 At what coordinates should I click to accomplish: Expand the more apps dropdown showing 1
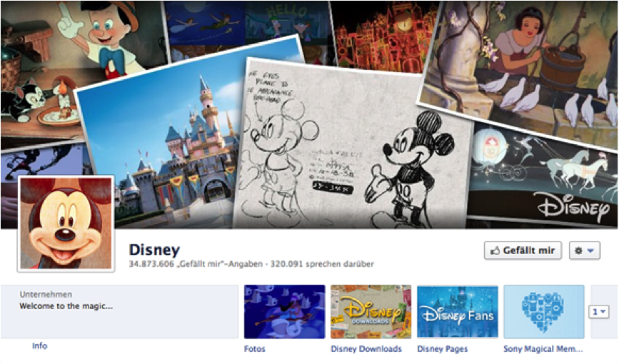point(598,312)
